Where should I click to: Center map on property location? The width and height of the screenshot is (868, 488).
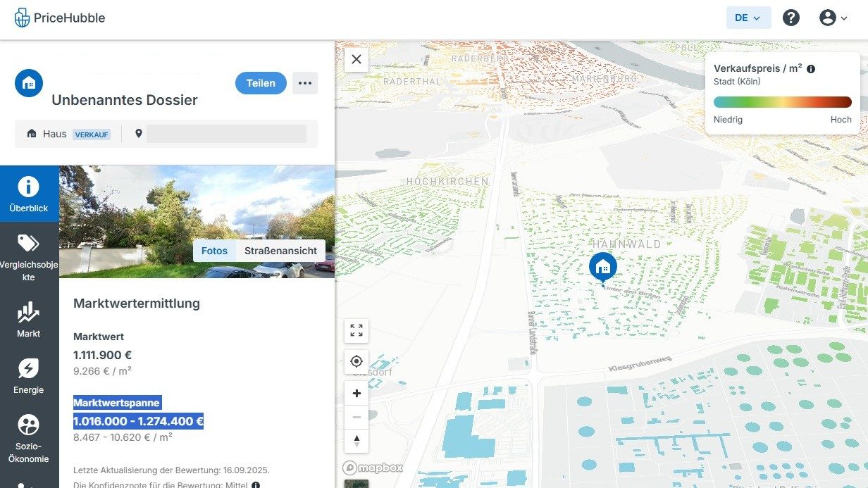[356, 361]
